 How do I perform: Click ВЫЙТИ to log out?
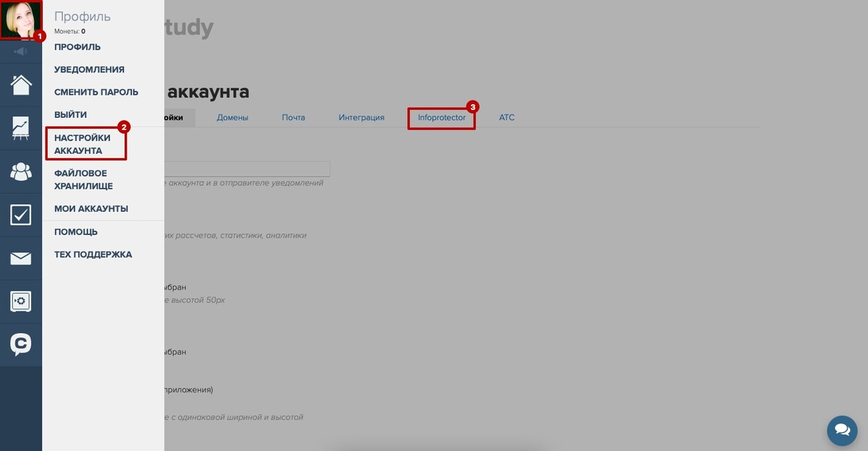[70, 114]
